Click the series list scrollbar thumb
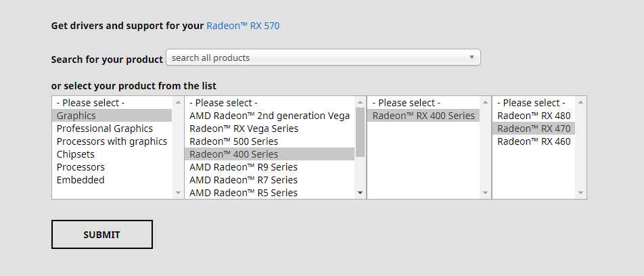 360,133
